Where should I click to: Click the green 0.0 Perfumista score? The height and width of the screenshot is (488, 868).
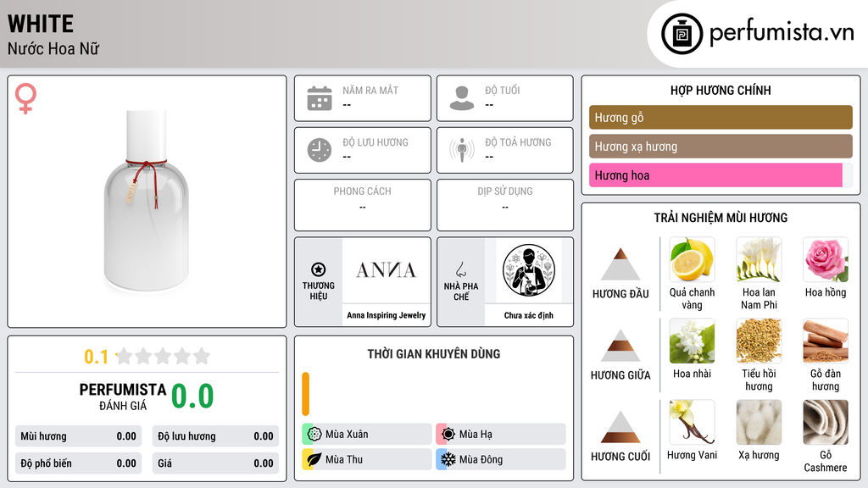tap(192, 396)
